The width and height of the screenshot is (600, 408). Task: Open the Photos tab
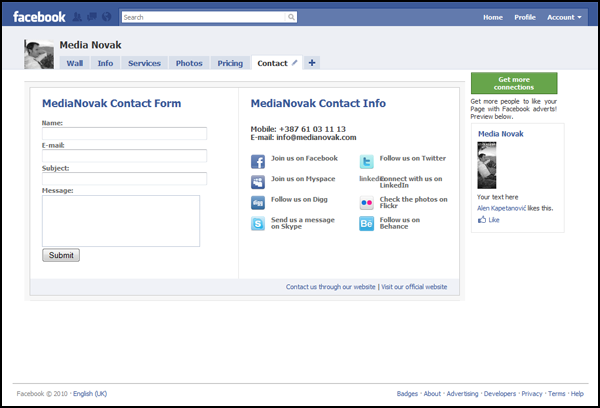tap(189, 63)
